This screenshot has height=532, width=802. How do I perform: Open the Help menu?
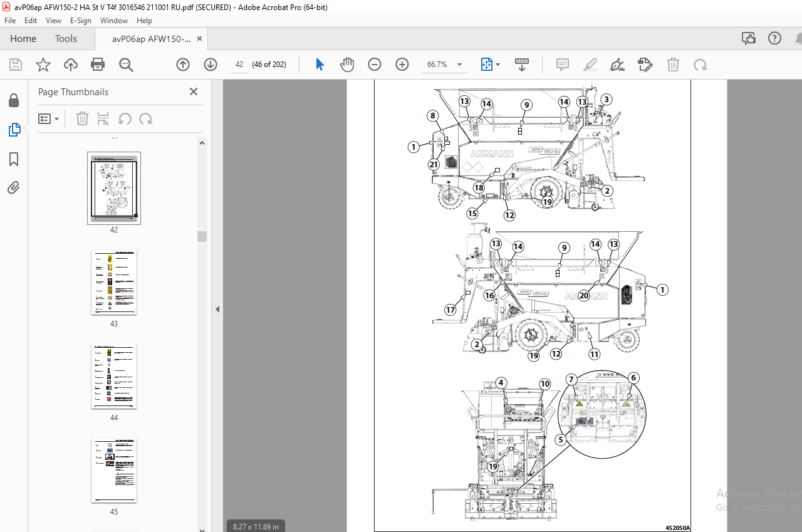(144, 21)
